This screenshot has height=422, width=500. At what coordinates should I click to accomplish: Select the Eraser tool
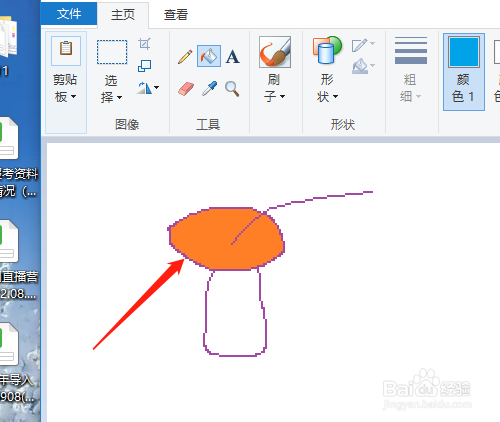pos(186,89)
